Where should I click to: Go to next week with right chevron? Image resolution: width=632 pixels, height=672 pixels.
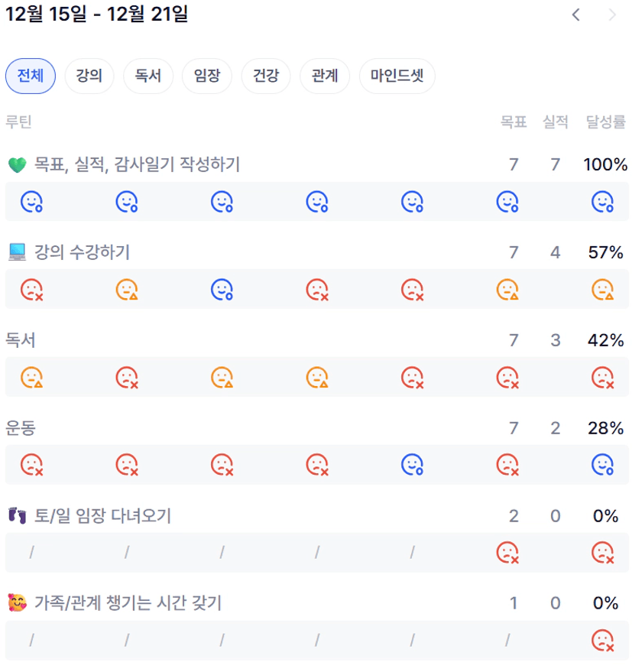click(612, 15)
